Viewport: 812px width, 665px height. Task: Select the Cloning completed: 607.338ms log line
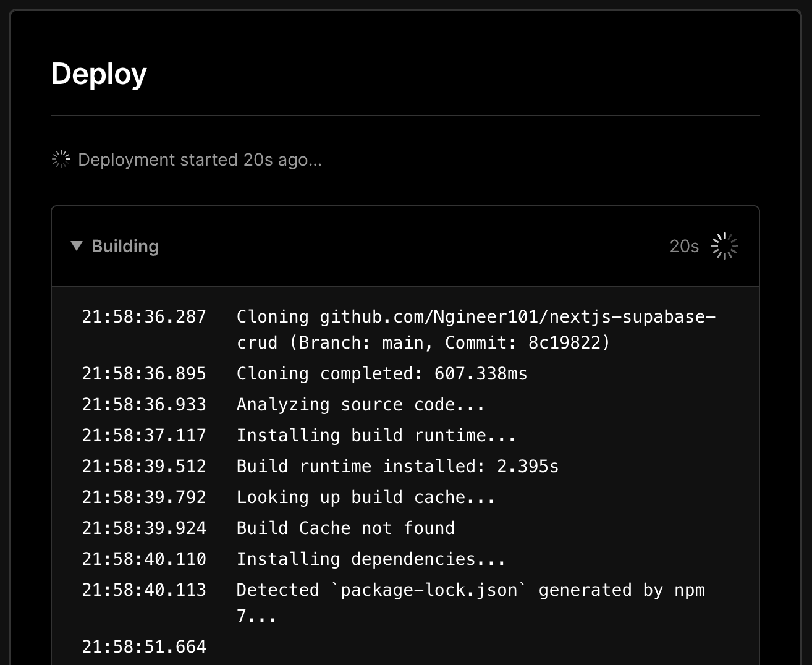[381, 373]
